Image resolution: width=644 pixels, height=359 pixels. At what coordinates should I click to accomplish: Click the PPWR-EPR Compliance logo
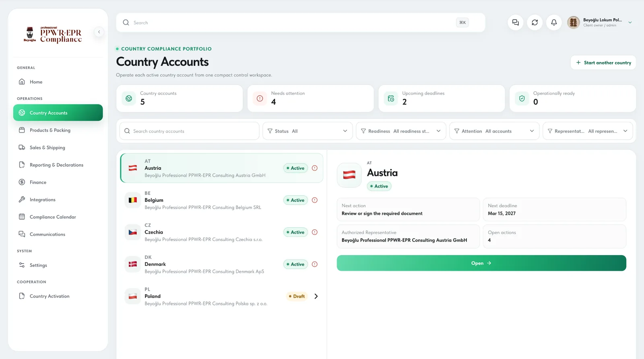(53, 34)
